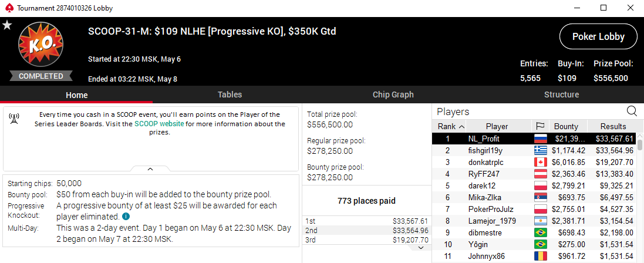Click the favorite star icon
644x263 pixels.
pos(7,25)
